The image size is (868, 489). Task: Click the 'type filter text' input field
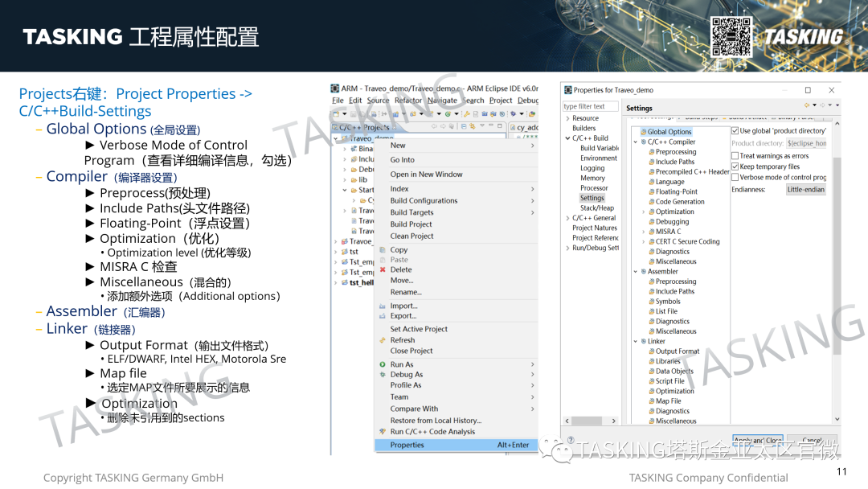(589, 106)
